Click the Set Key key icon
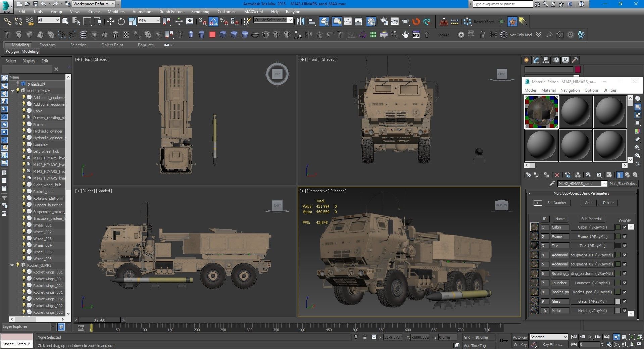 [x=504, y=341]
